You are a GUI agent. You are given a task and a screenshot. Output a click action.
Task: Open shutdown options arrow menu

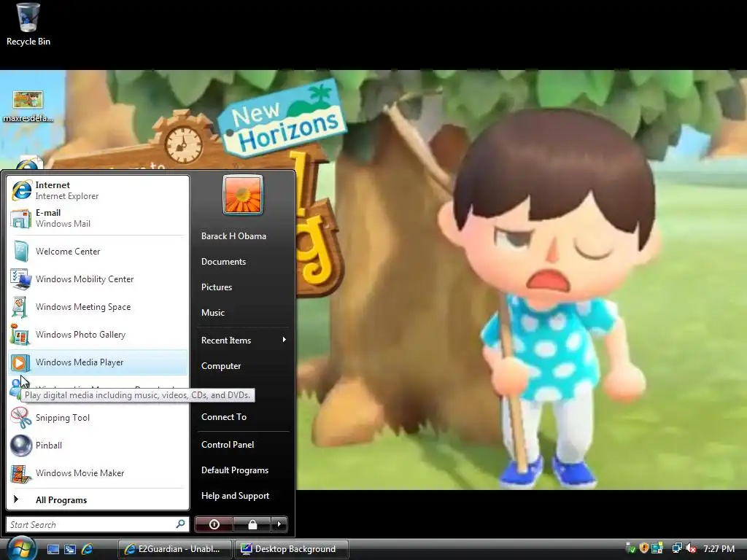[x=279, y=524]
